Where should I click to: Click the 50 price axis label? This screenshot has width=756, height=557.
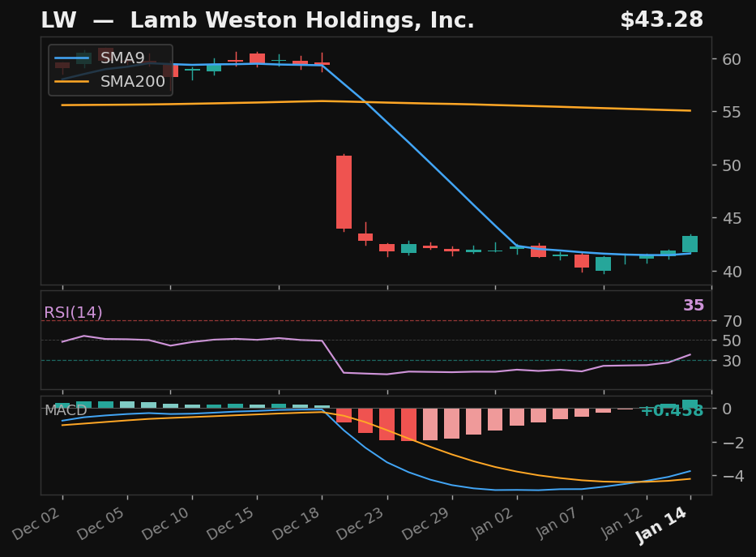(x=732, y=165)
